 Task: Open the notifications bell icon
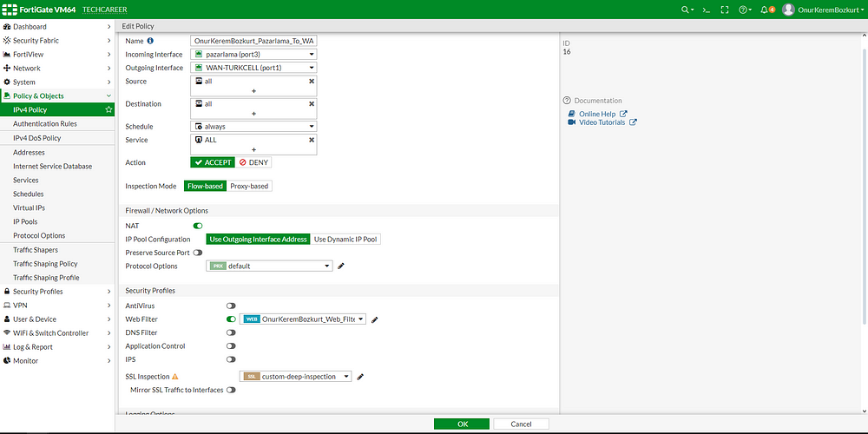764,10
